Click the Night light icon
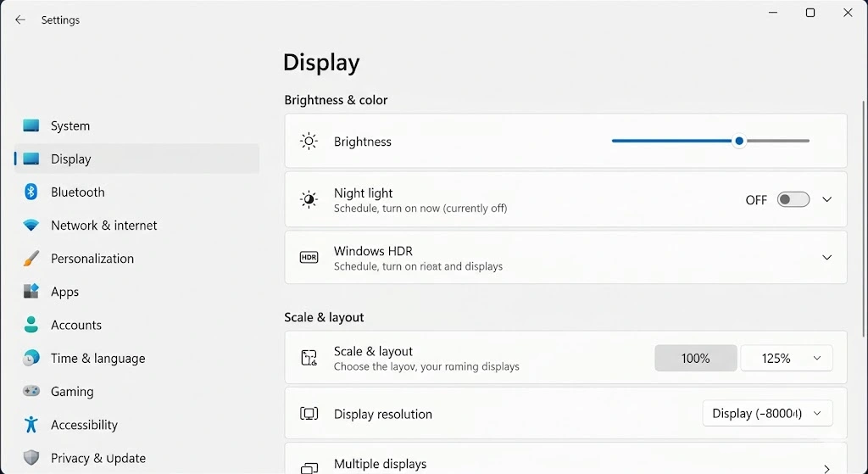Screen dimensions: 868x474 click(309, 199)
